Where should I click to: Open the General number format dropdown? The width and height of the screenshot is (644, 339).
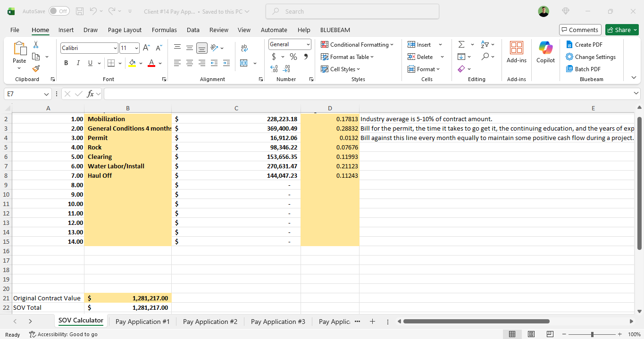pos(308,44)
